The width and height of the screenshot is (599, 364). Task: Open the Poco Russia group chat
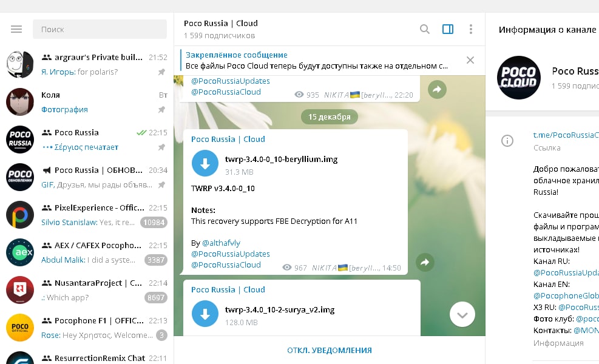pyautogui.click(x=87, y=140)
